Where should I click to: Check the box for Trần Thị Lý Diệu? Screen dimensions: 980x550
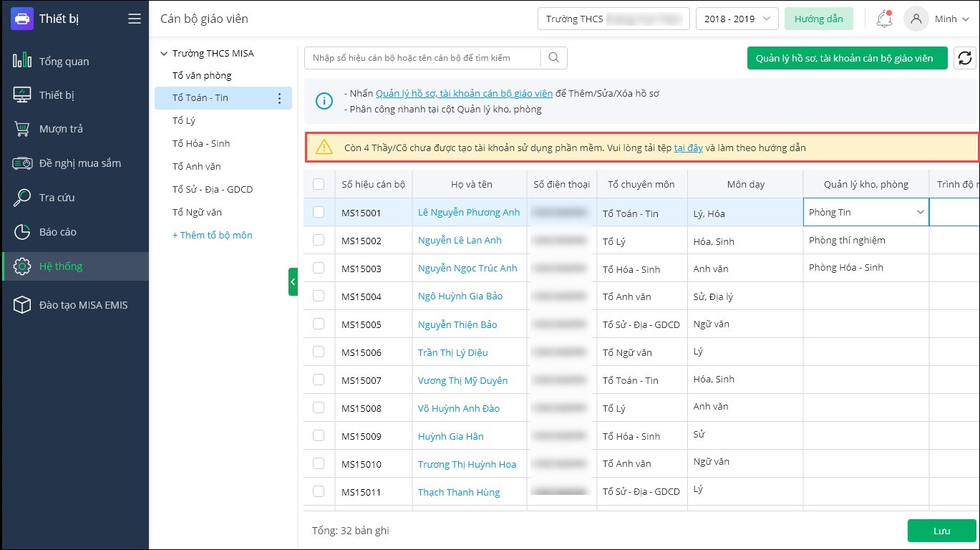coord(319,352)
